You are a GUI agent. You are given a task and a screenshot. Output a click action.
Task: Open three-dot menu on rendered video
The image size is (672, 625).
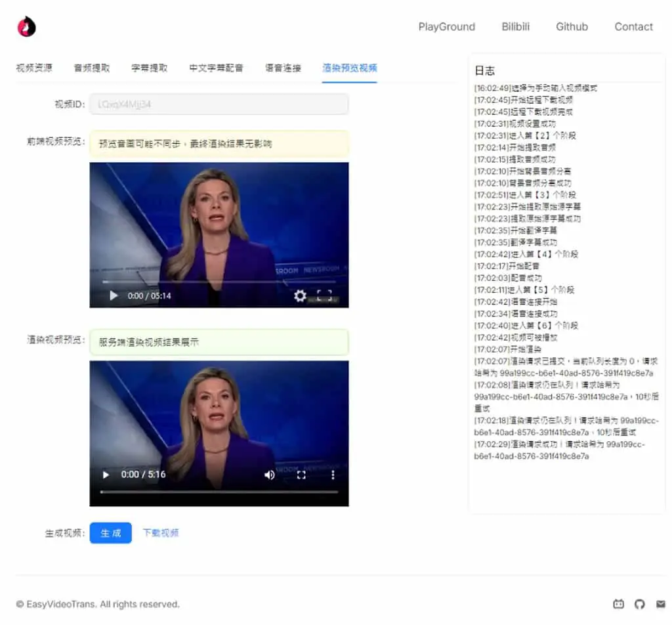(333, 475)
